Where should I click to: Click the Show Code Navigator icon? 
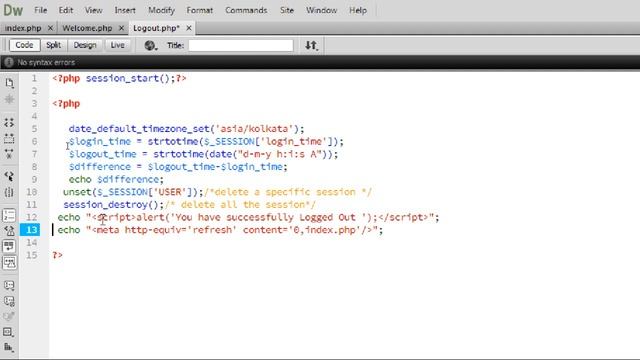[x=9, y=99]
